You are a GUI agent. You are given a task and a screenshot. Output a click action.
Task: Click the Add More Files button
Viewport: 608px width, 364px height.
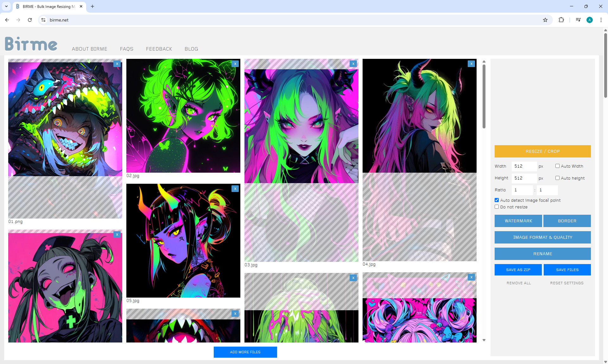pos(245,352)
